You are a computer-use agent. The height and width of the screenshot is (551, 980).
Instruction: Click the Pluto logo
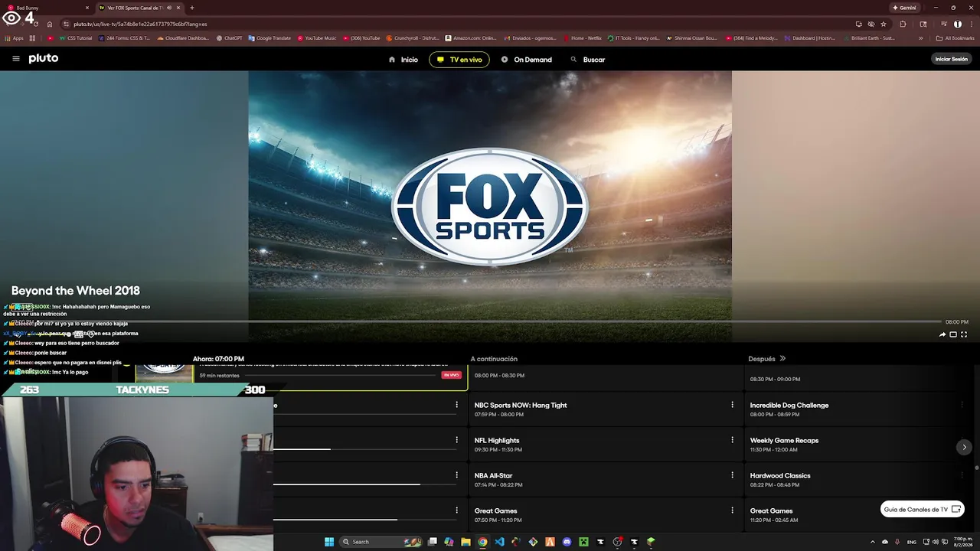[44, 58]
